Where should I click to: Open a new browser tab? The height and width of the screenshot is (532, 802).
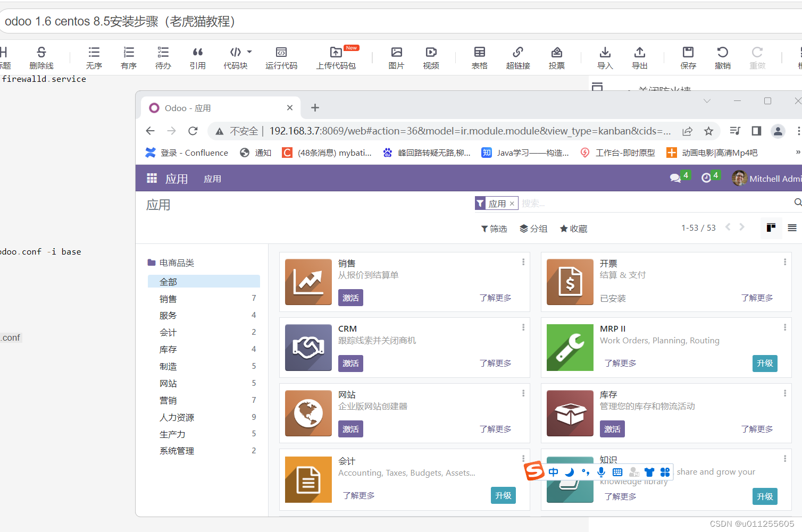pyautogui.click(x=315, y=108)
